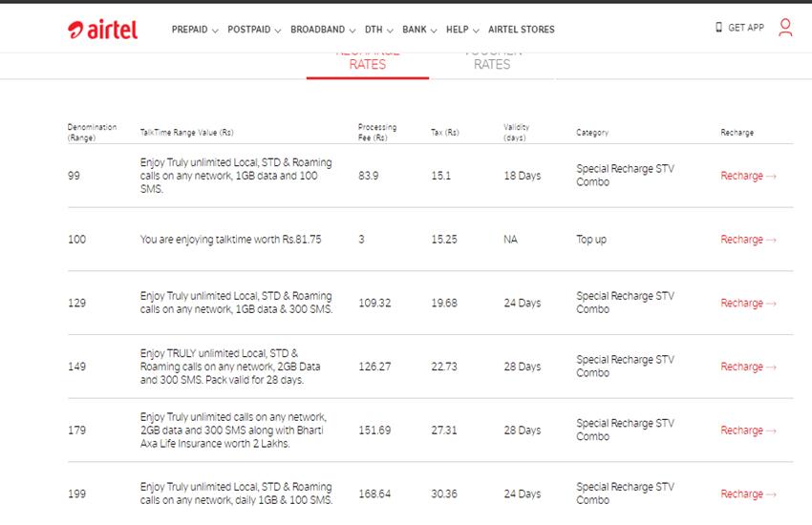Image resolution: width=812 pixels, height=525 pixels.
Task: Click the Denomination (Range) column header
Action: pos(92,133)
